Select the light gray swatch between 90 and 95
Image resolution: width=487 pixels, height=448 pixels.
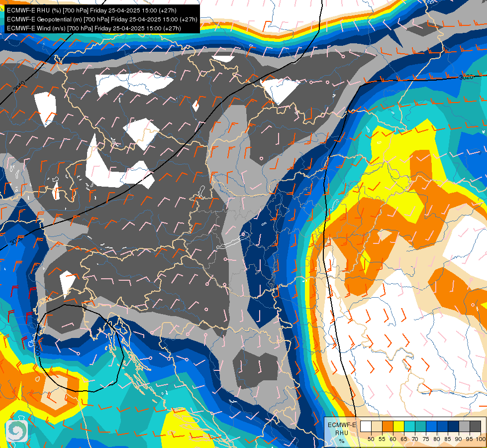464,426
